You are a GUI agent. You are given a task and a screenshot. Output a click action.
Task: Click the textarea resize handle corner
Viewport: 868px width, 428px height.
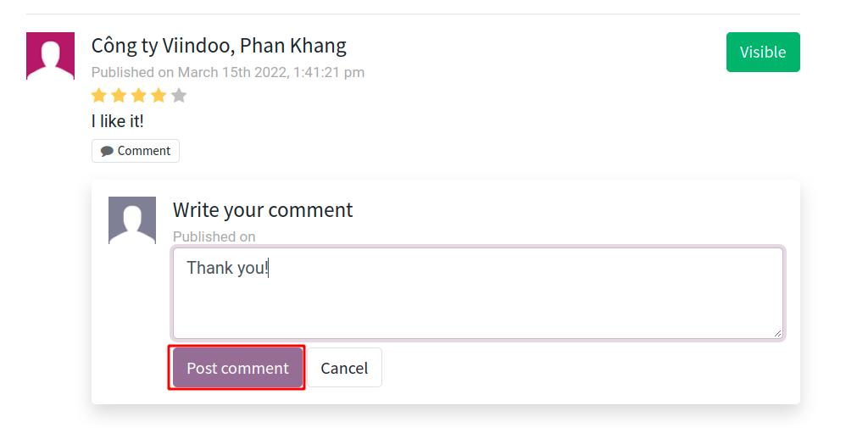777,333
